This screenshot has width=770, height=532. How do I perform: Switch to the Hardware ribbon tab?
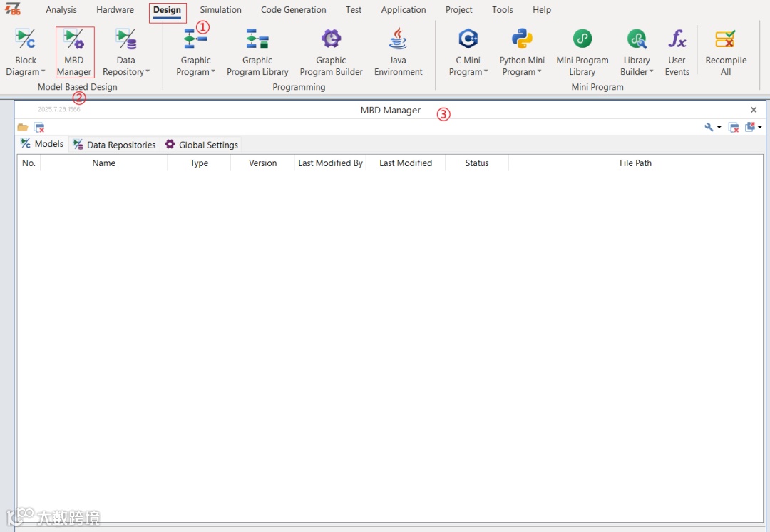pyautogui.click(x=115, y=10)
